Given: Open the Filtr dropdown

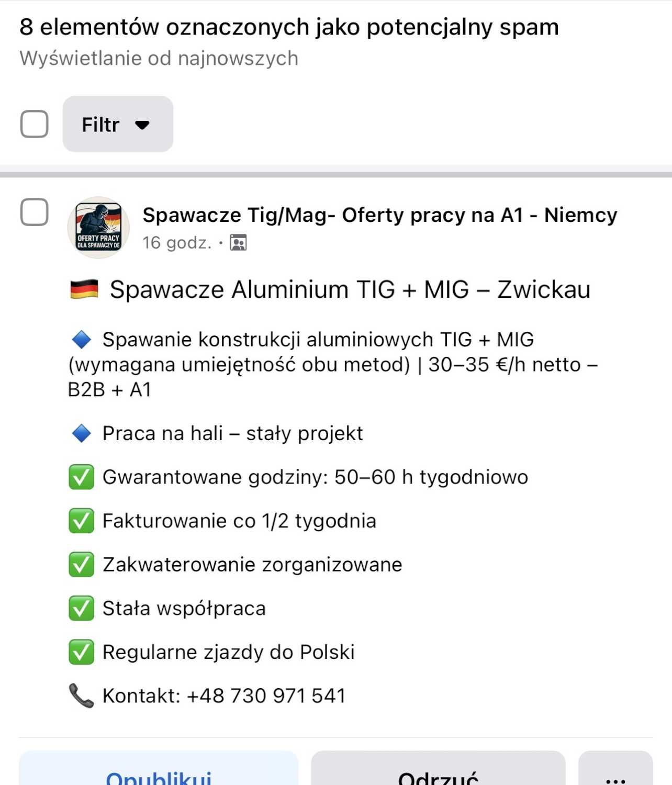Looking at the screenshot, I should click(117, 124).
